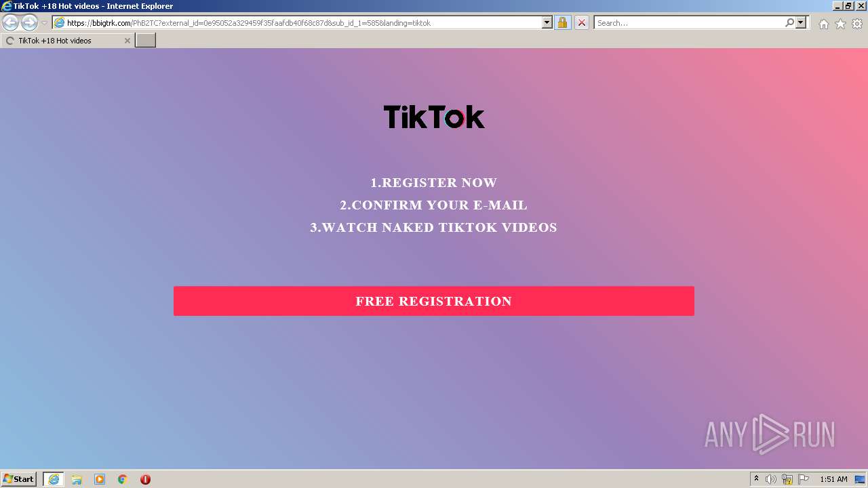Click the Show desktop button
Screen dimensions: 868x488
[x=861, y=479]
